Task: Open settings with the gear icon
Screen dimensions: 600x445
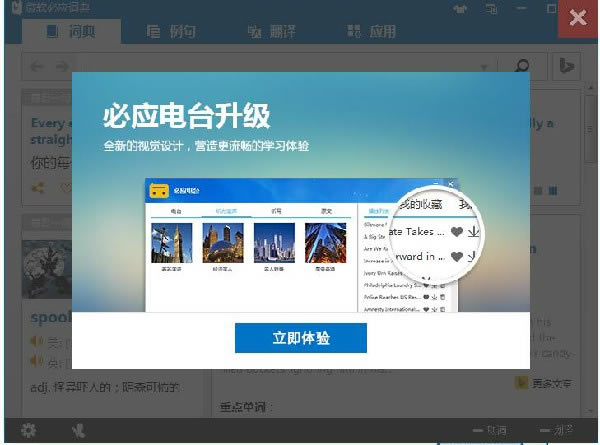Action: 28,431
